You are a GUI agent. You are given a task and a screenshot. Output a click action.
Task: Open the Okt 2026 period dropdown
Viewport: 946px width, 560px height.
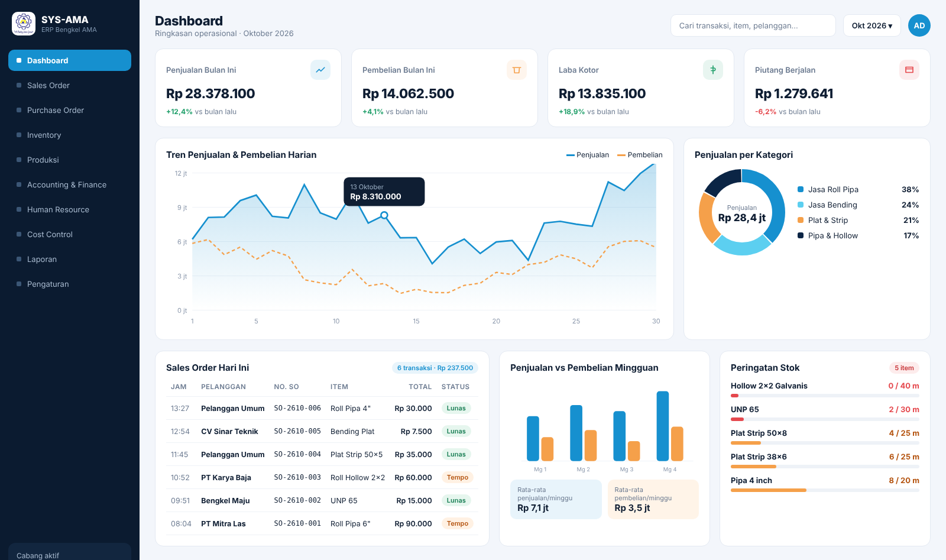point(872,25)
